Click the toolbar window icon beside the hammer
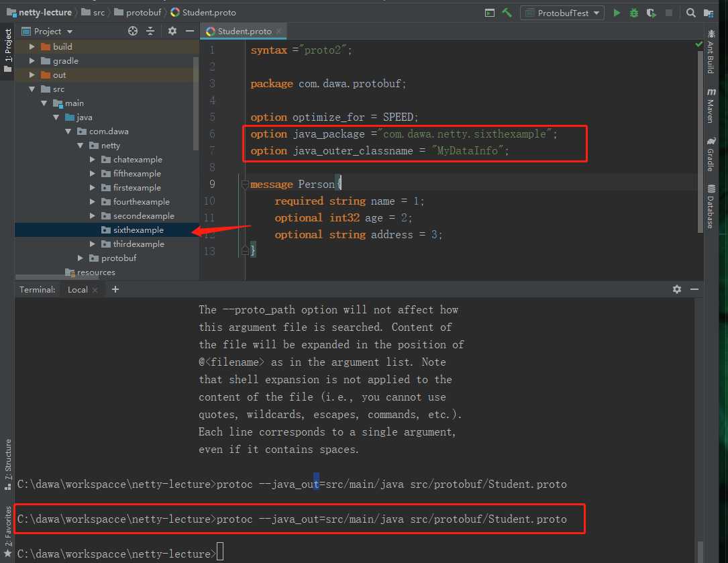Image resolution: width=728 pixels, height=563 pixels. click(489, 13)
